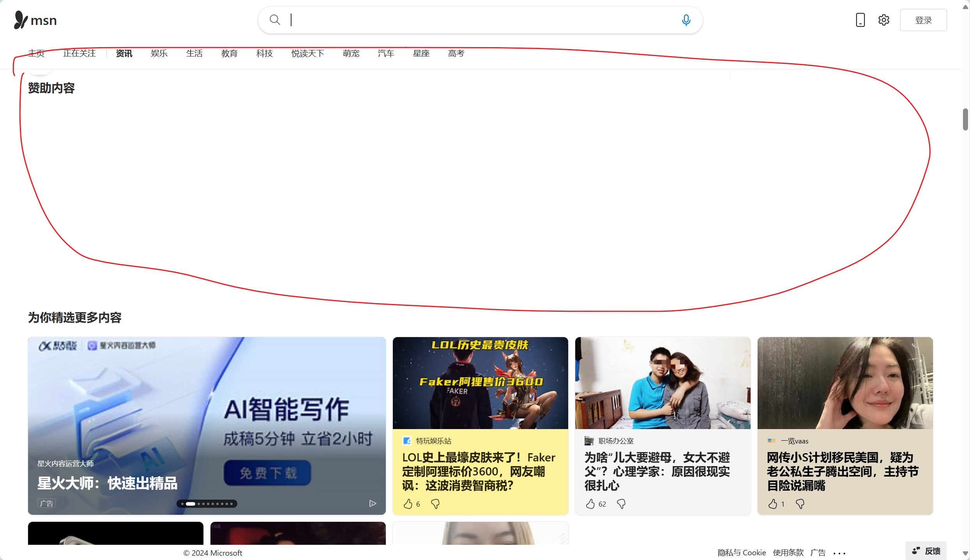
Task: Click the 反馈 feedback button
Action: coord(926,551)
